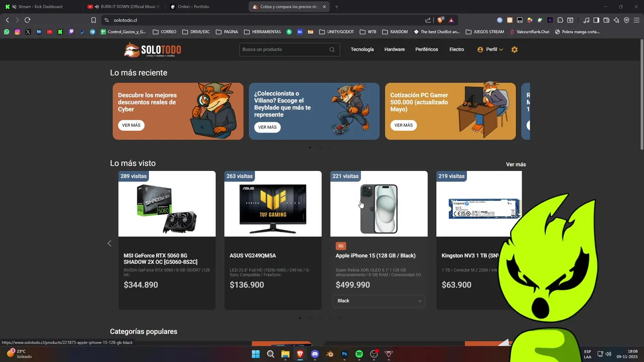The image size is (644, 362).
Task: Open the settings gear icon next to Perfil
Action: pyautogui.click(x=514, y=50)
